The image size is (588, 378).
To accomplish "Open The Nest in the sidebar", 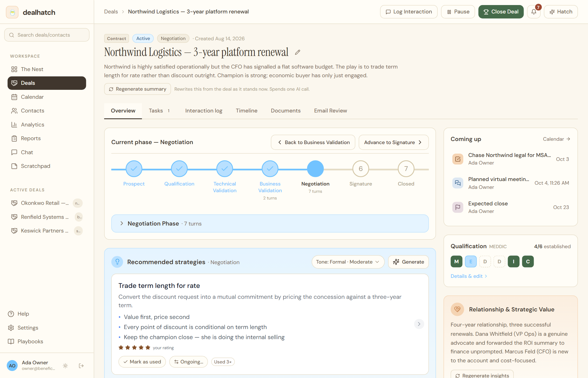I will (x=47, y=69).
